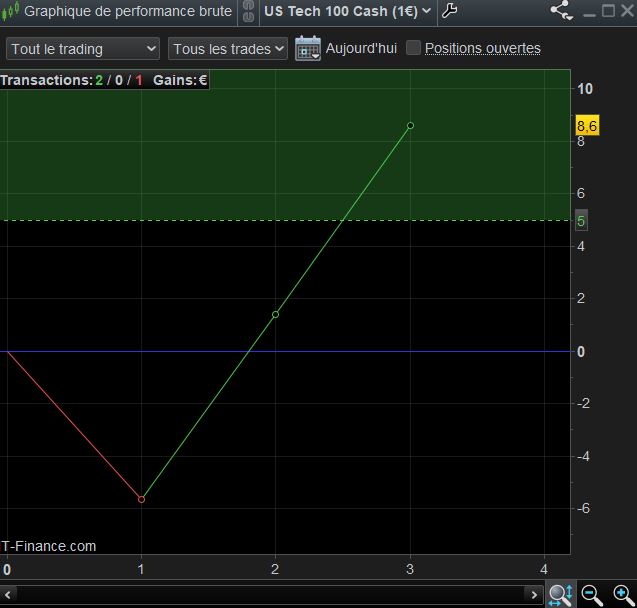The width and height of the screenshot is (637, 608).
Task: Click the horizontal scrollbar track
Action: [x=270, y=595]
